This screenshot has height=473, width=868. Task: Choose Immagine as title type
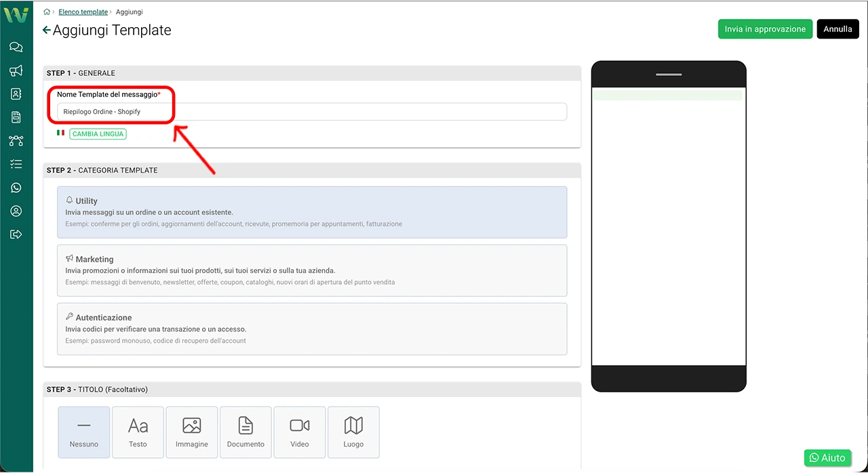click(x=192, y=432)
